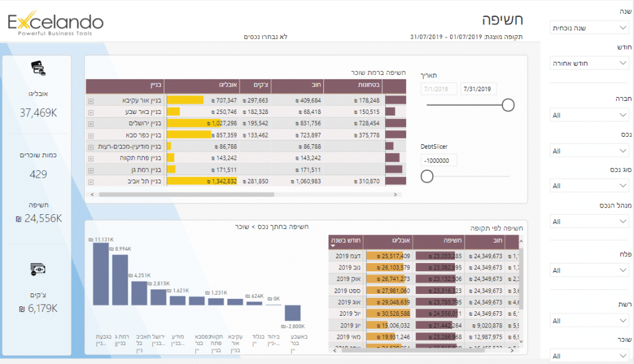Click the תאריך date range slider handle

[x=508, y=105]
